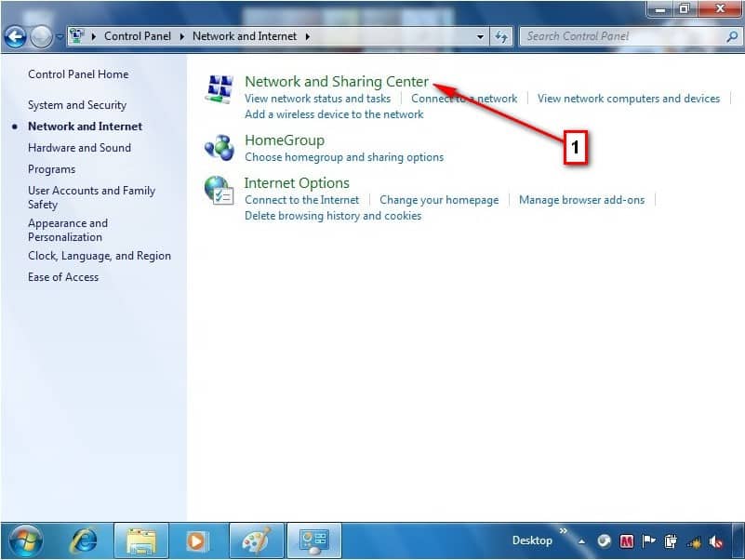
Task: Click Connect to a network link
Action: (464, 99)
